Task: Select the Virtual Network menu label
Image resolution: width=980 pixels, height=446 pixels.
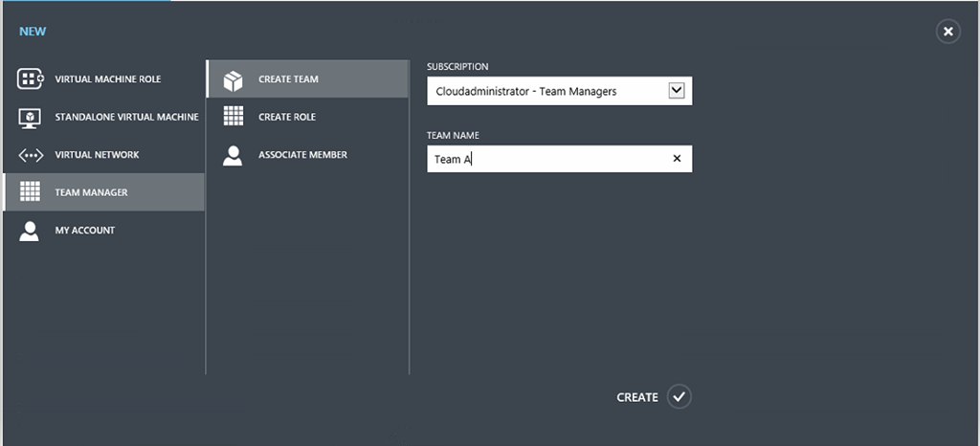Action: coord(97,155)
